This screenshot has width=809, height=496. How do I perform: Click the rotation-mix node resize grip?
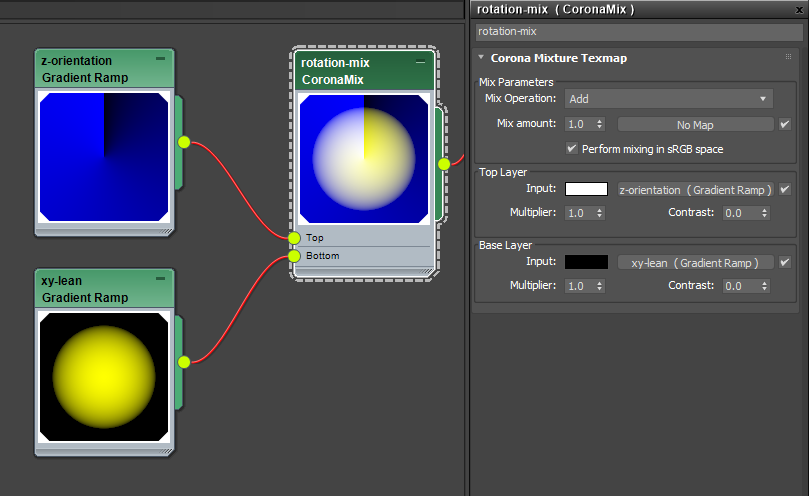426,271
